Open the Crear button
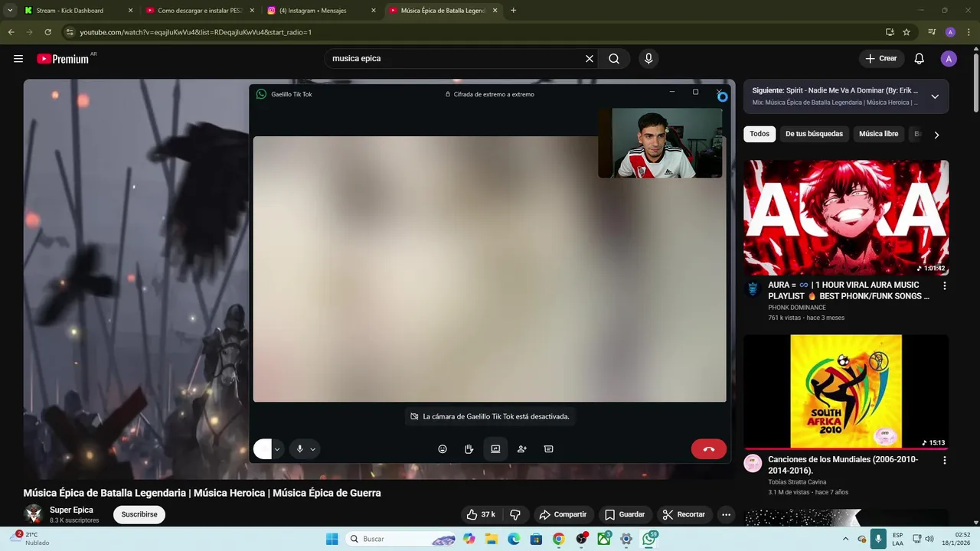The image size is (980, 551). click(880, 59)
